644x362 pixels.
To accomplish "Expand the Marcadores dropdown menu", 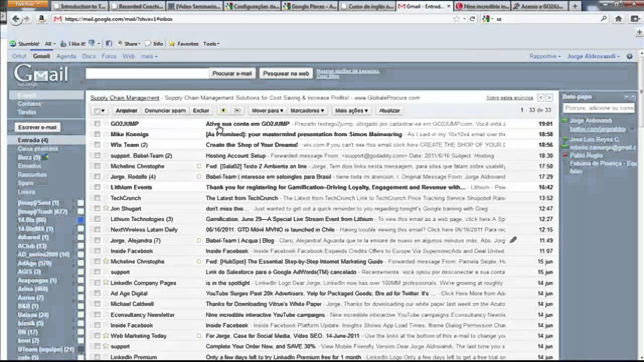I will (307, 111).
